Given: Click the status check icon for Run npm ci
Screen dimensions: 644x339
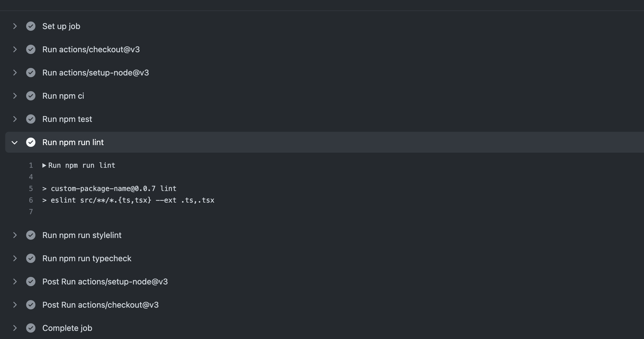Looking at the screenshot, I should pyautogui.click(x=31, y=96).
